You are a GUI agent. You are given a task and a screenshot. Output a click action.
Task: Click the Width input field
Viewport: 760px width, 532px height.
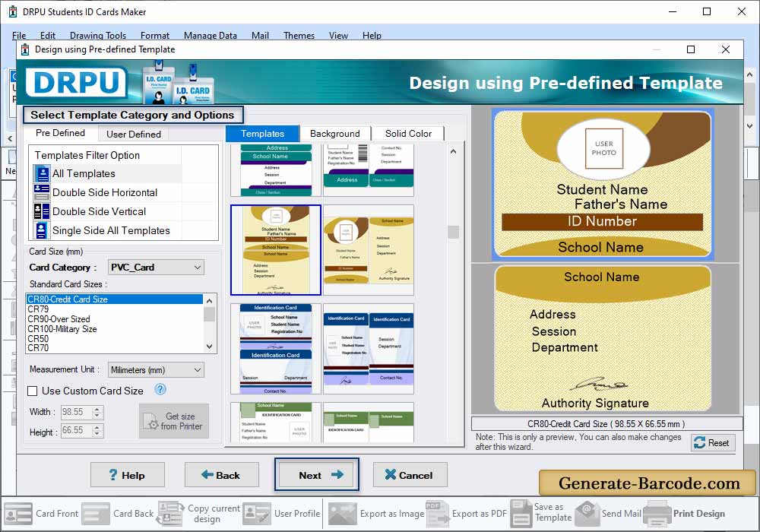[x=77, y=412]
